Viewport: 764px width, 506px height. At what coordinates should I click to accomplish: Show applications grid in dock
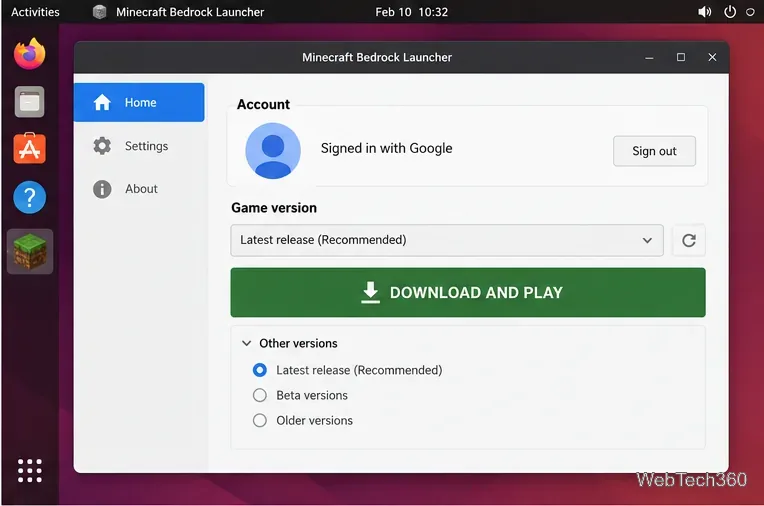click(x=30, y=470)
